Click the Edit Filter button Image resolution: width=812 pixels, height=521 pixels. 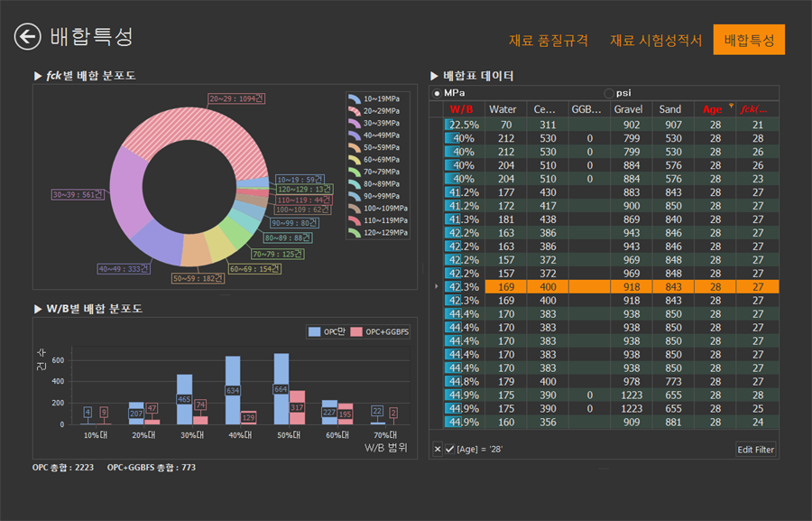point(755,450)
